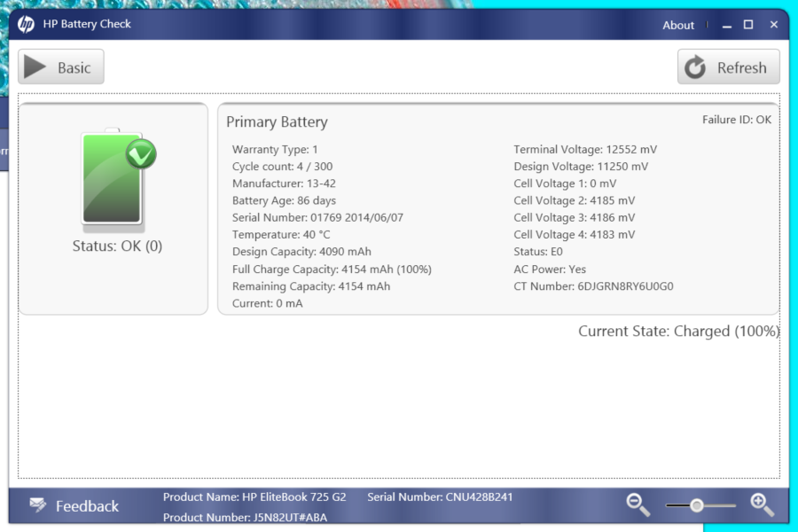Open the About dialog
Screen dimensions: 798x532
point(678,25)
